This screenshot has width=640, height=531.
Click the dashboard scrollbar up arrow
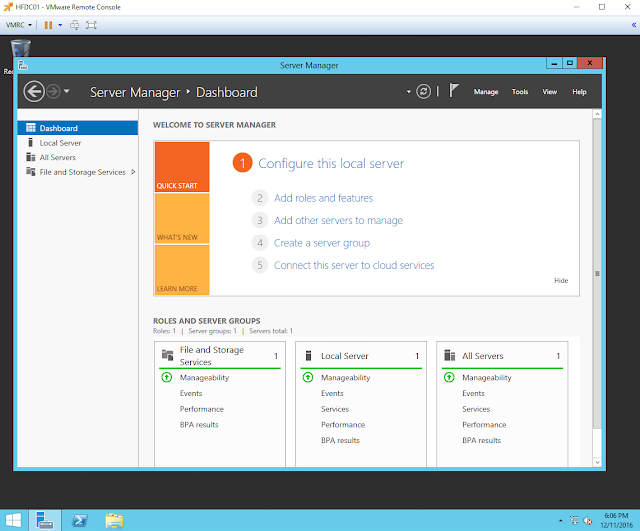pyautogui.click(x=597, y=114)
